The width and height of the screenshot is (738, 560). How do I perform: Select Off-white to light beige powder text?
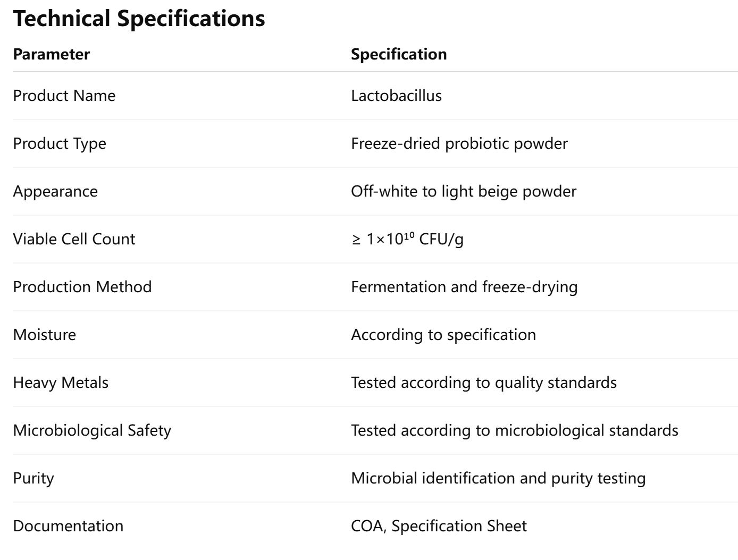pyautogui.click(x=463, y=191)
